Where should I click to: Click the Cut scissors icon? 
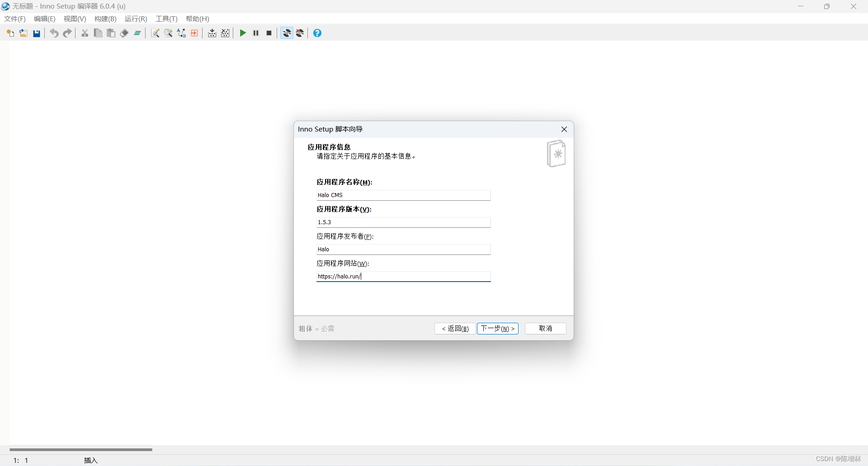tap(85, 33)
